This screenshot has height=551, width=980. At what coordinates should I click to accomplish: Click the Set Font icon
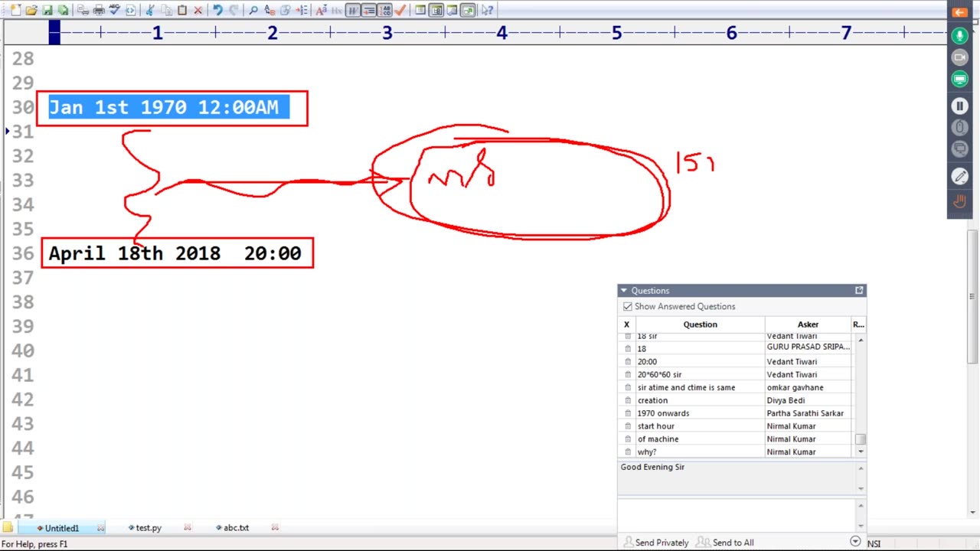tap(322, 11)
